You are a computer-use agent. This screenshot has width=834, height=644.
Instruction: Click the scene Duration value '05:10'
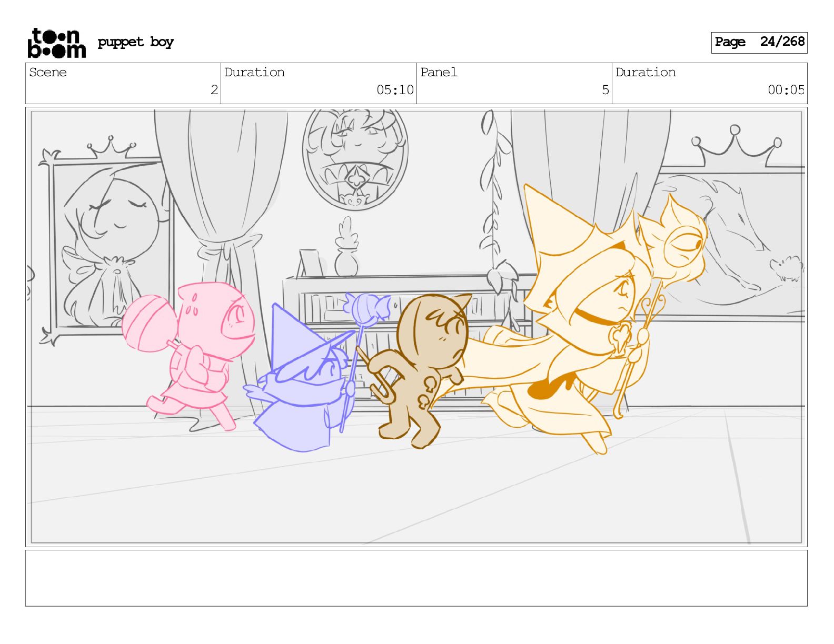click(395, 90)
